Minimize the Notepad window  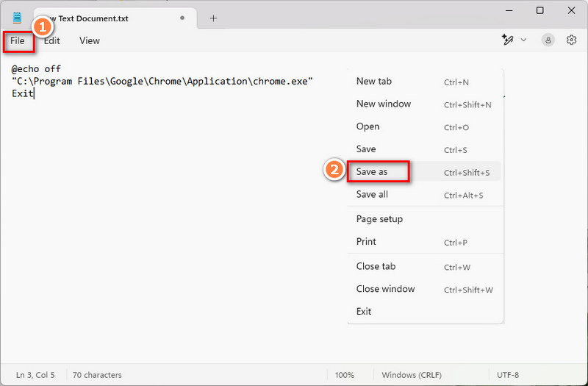click(x=509, y=10)
